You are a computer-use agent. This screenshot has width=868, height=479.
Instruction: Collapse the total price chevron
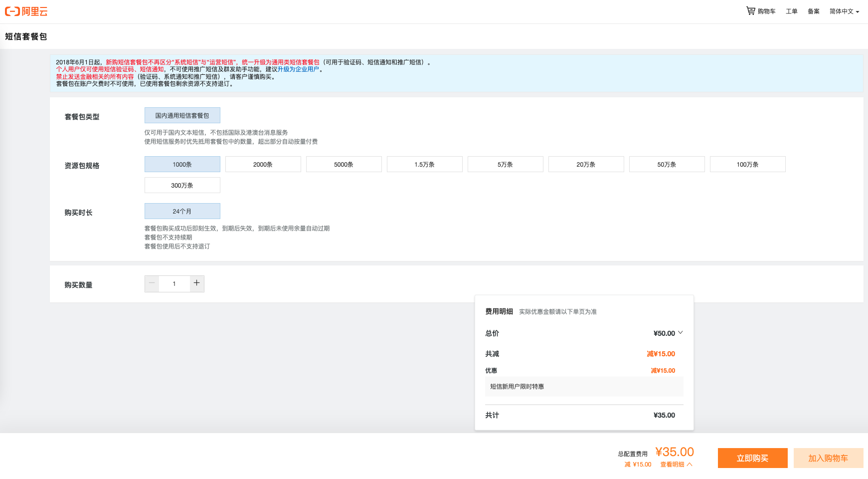click(x=681, y=333)
